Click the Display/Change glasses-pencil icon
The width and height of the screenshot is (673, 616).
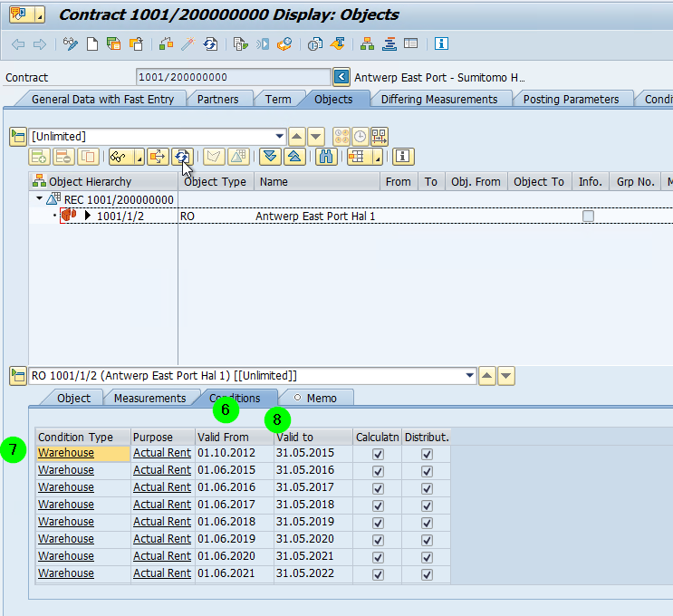pos(70,43)
